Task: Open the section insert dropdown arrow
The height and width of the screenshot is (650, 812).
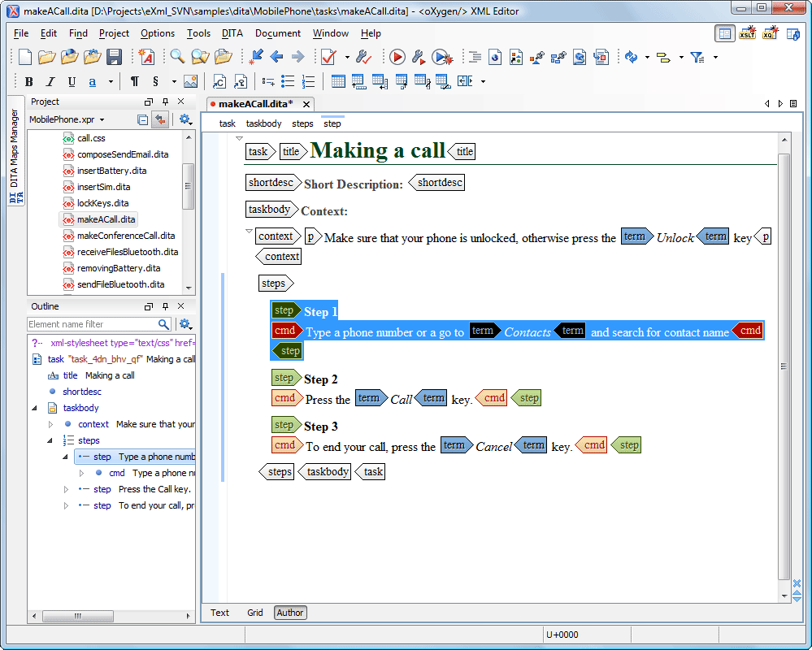Action: coord(174,81)
